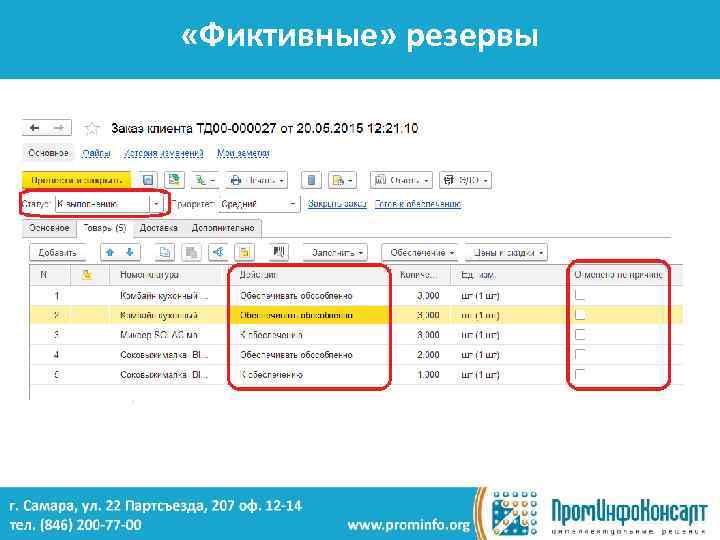The image size is (720, 540).
Task: Expand the Приоритет combo box arrow
Action: pos(292,204)
